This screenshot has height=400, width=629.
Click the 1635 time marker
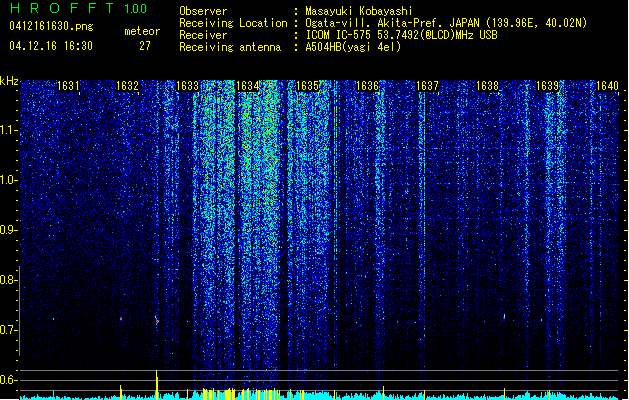[x=307, y=86]
